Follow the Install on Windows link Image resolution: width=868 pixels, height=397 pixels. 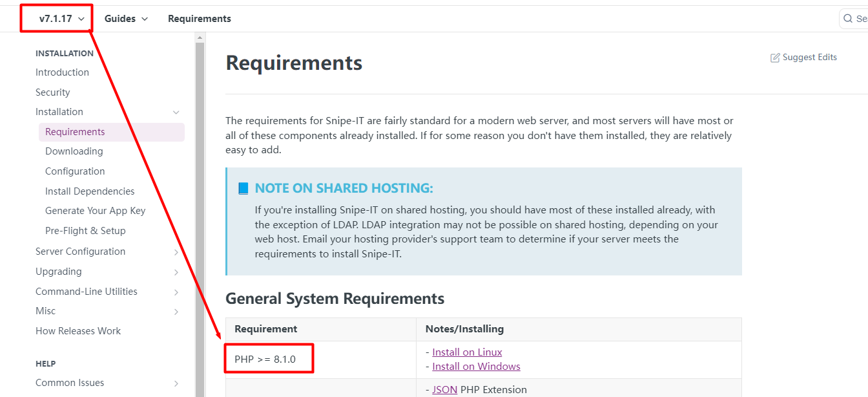pyautogui.click(x=476, y=367)
